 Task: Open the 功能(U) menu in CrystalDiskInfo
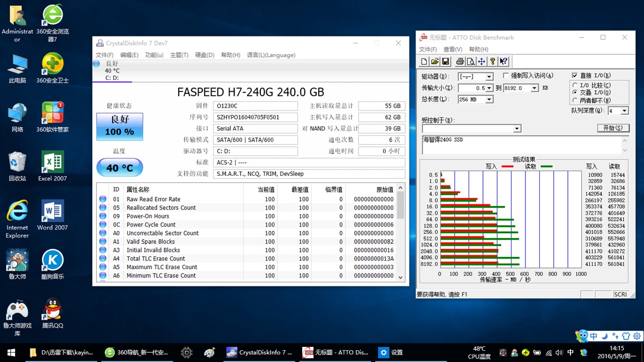[x=154, y=55]
